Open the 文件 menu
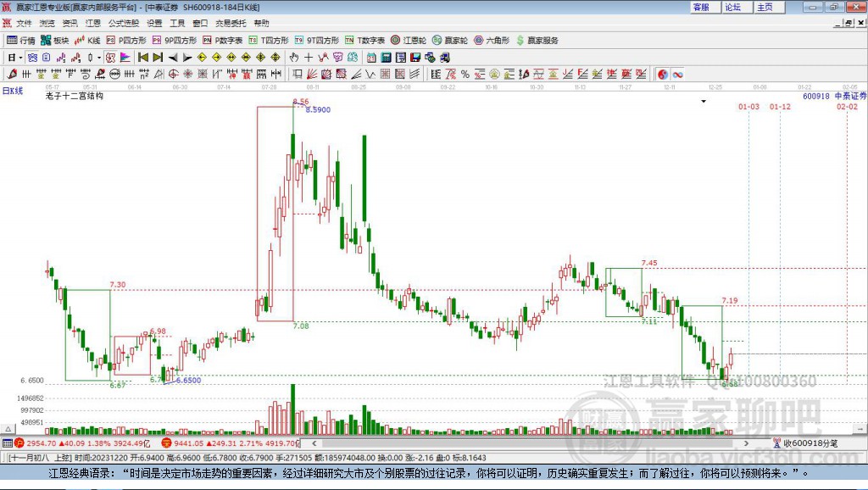Image resolution: width=868 pixels, height=490 pixels. pyautogui.click(x=24, y=23)
